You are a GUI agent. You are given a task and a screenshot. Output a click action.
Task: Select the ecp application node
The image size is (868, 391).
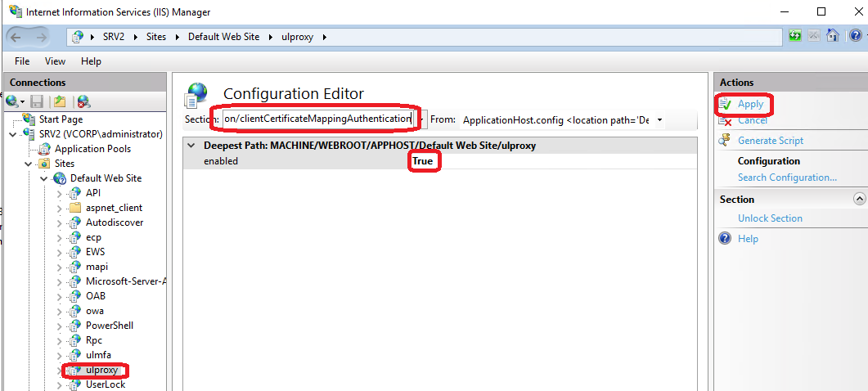[x=93, y=237]
